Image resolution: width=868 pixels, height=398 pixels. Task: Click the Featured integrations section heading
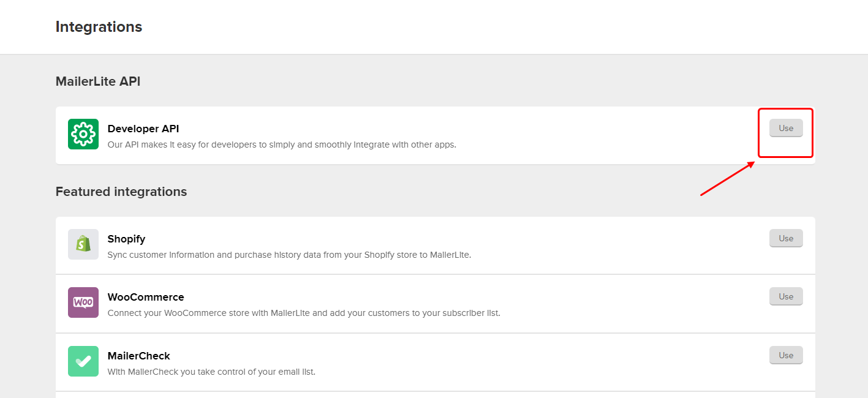click(x=121, y=192)
